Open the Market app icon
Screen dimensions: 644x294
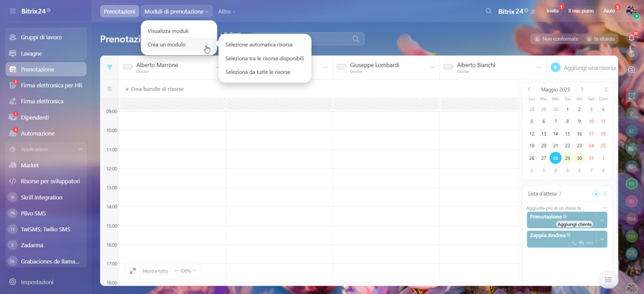pyautogui.click(x=13, y=165)
